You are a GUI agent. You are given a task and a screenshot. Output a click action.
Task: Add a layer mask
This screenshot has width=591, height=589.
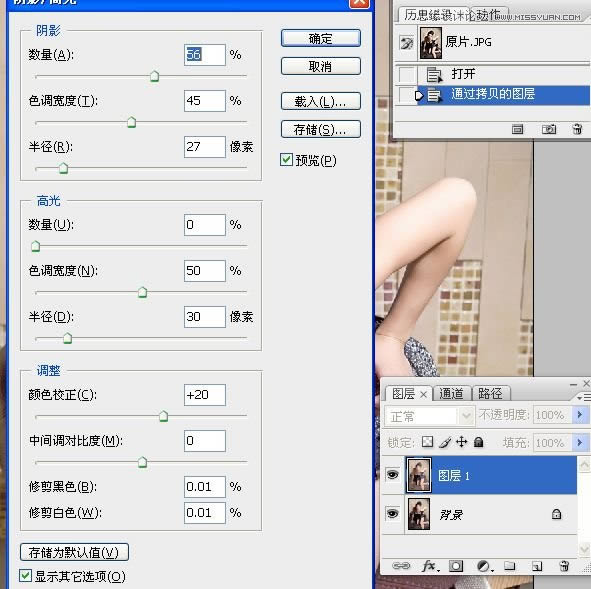456,566
